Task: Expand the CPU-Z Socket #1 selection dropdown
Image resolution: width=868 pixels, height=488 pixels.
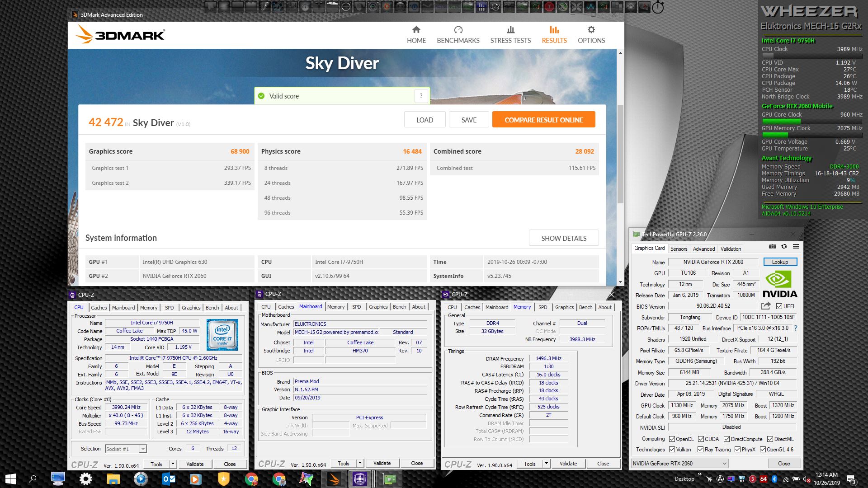Action: pos(143,449)
